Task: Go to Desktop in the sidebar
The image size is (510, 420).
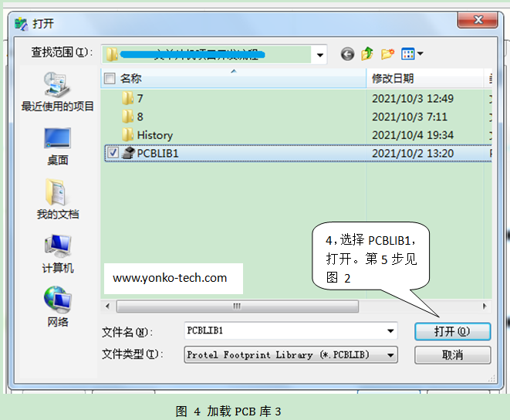Action: click(x=57, y=147)
